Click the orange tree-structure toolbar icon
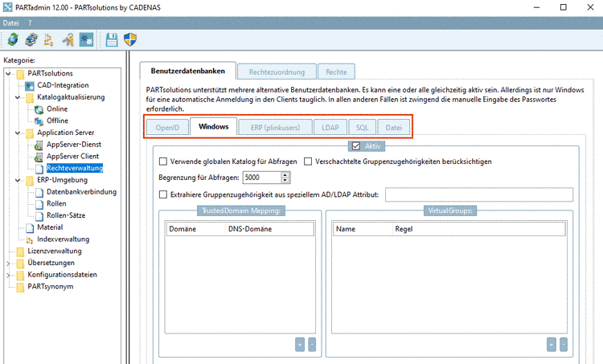The image size is (603, 364). (x=49, y=39)
